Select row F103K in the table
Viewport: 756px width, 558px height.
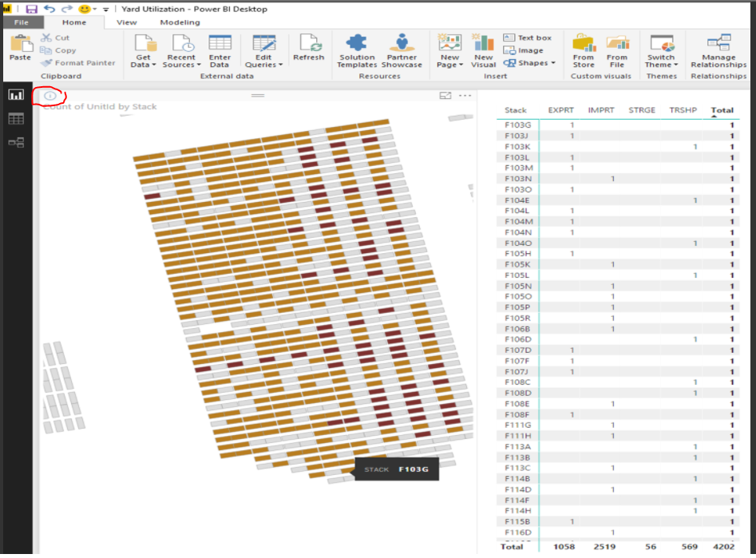pos(618,147)
